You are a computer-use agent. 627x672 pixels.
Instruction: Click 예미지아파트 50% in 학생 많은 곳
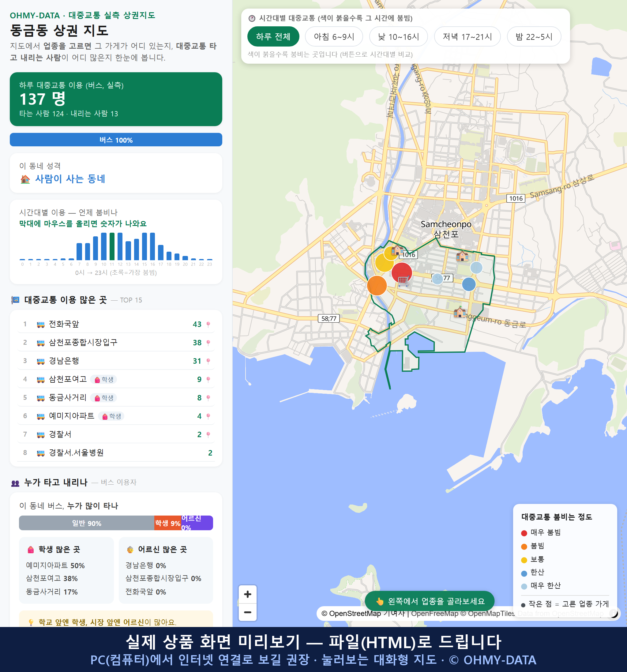click(x=55, y=565)
